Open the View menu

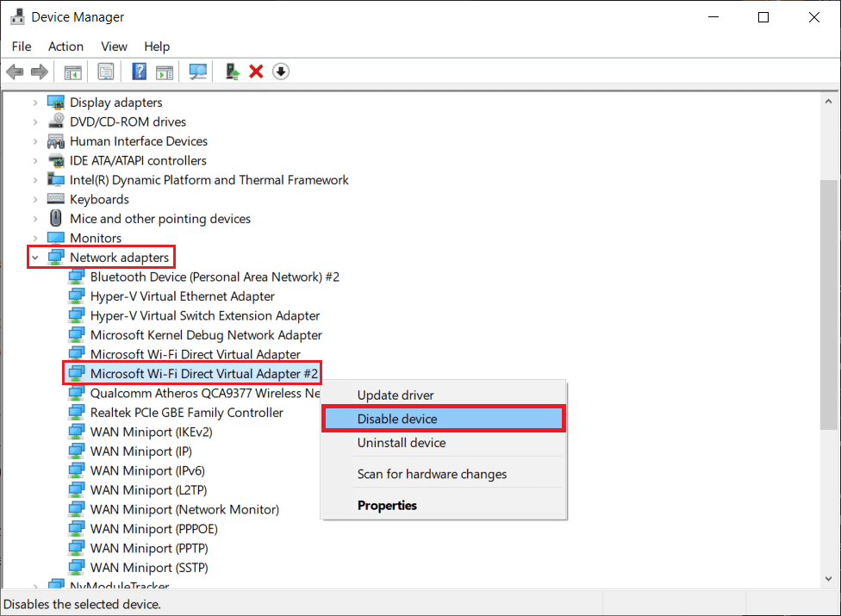pyautogui.click(x=114, y=47)
